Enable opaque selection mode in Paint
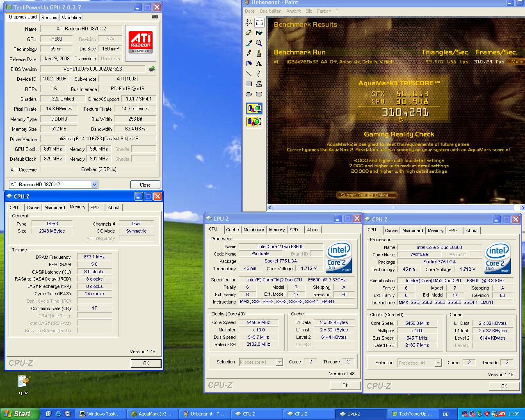This screenshot has width=525, height=420. 254,109
